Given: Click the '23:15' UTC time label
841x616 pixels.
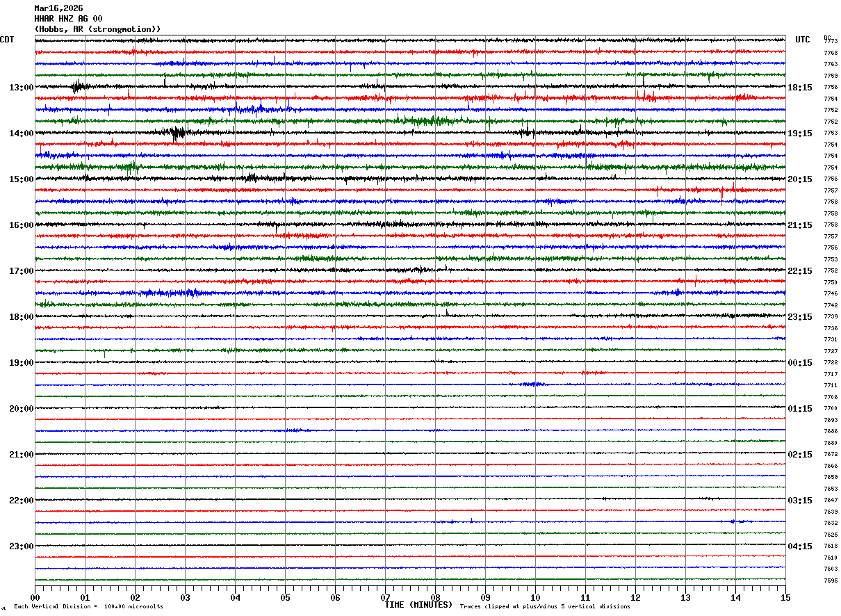Looking at the screenshot, I should pos(800,317).
